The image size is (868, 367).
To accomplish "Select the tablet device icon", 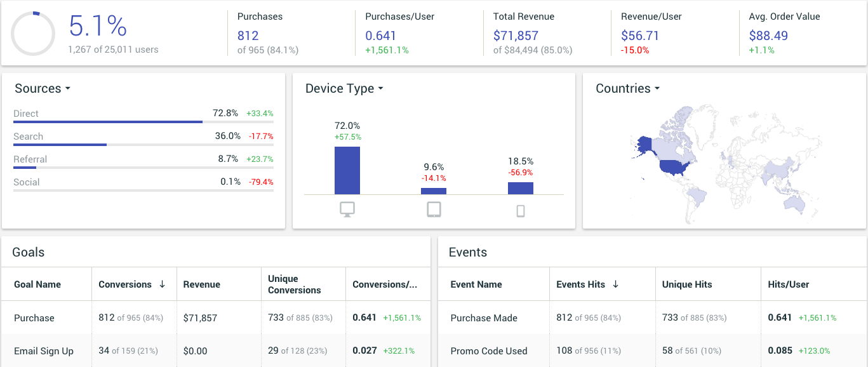I will pos(434,208).
